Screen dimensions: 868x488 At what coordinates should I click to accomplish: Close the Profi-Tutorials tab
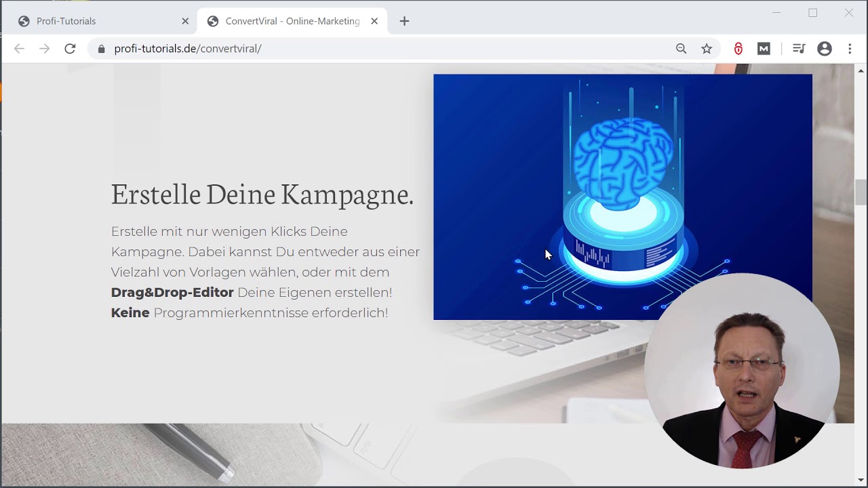[185, 21]
